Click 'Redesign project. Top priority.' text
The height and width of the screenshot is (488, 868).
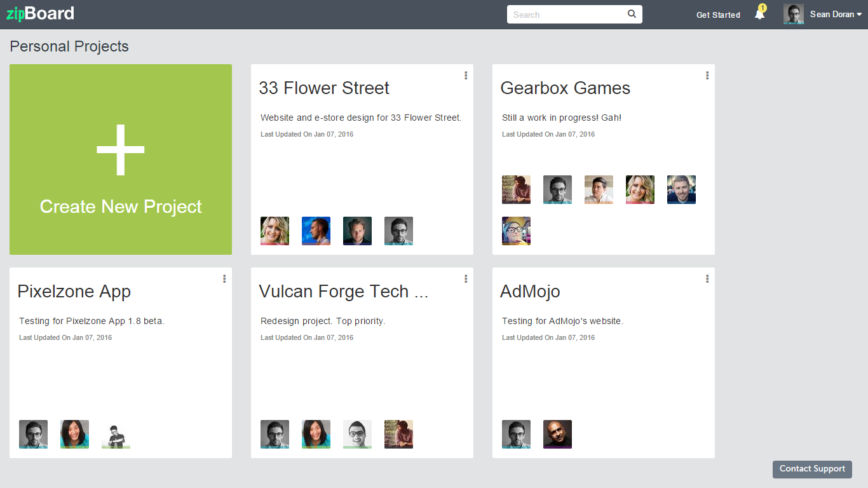pyautogui.click(x=323, y=321)
